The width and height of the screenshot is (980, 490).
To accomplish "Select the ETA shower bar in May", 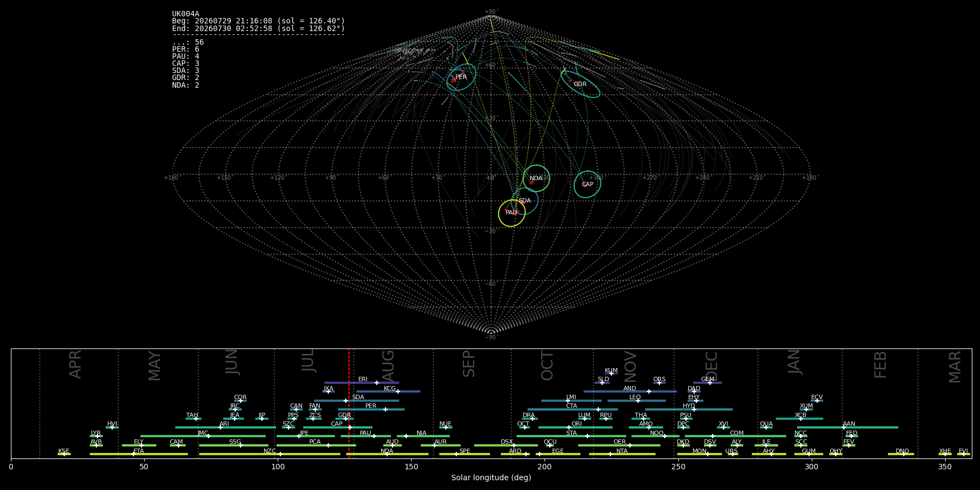I will [x=139, y=454].
